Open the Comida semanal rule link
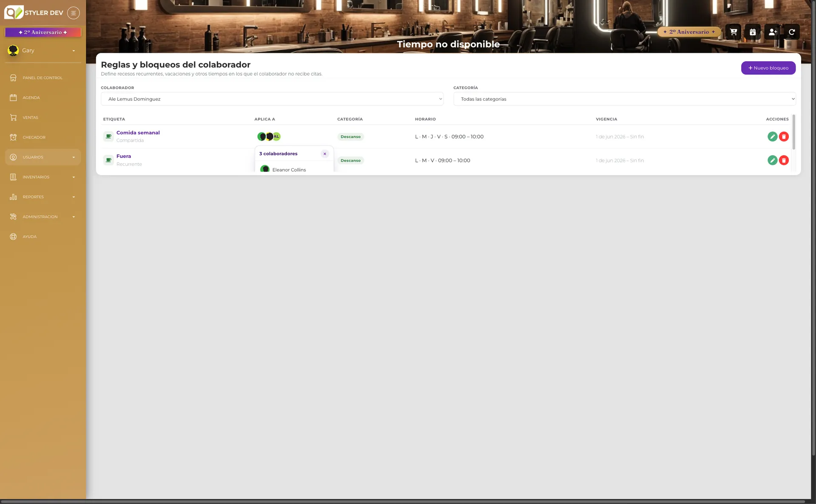 [x=138, y=133]
